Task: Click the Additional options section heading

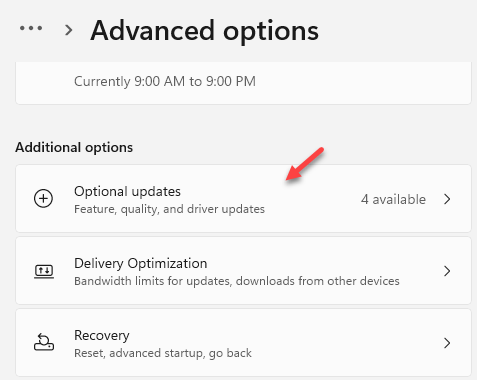Action: [74, 147]
